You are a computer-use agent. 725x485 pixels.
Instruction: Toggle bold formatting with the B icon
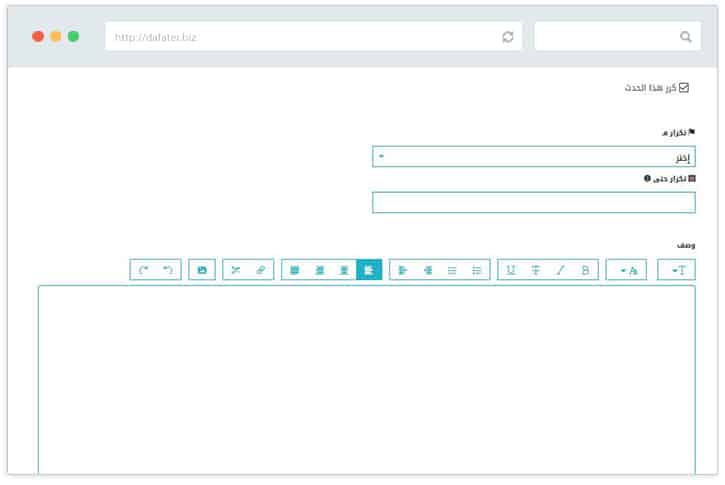585,270
